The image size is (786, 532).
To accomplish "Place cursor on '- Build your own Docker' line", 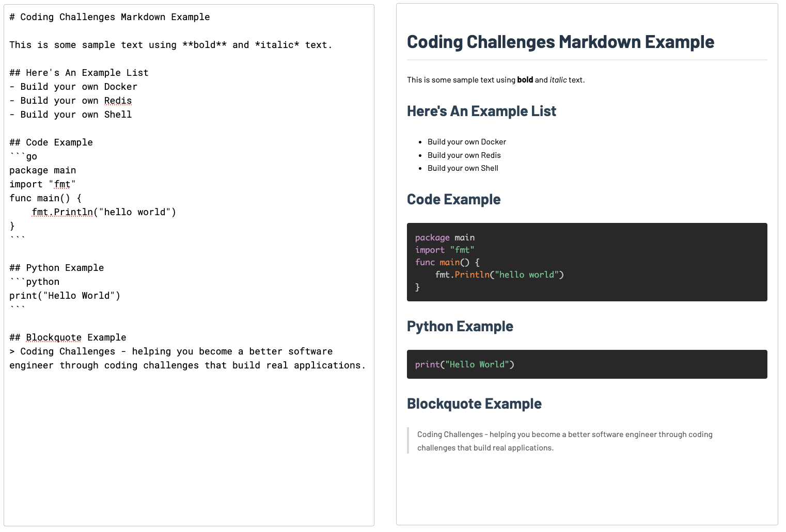I will coord(73,87).
